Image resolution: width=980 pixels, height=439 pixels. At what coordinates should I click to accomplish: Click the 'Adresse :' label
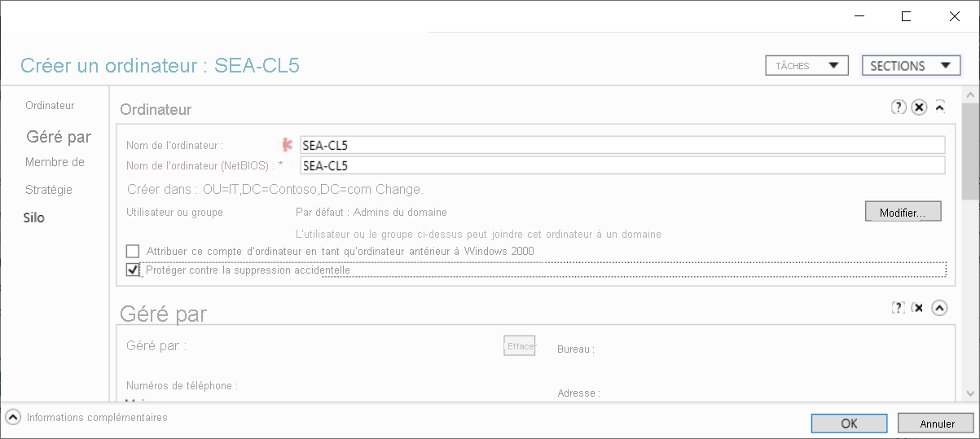pyautogui.click(x=579, y=393)
